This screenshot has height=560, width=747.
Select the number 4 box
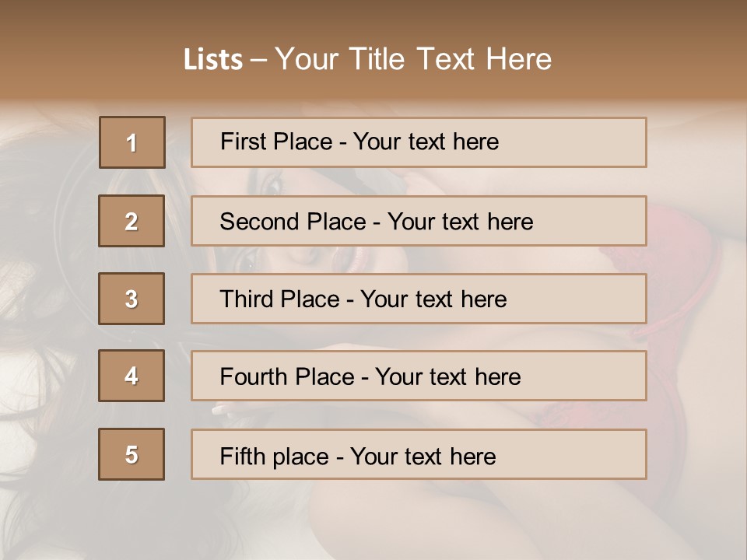coord(132,376)
